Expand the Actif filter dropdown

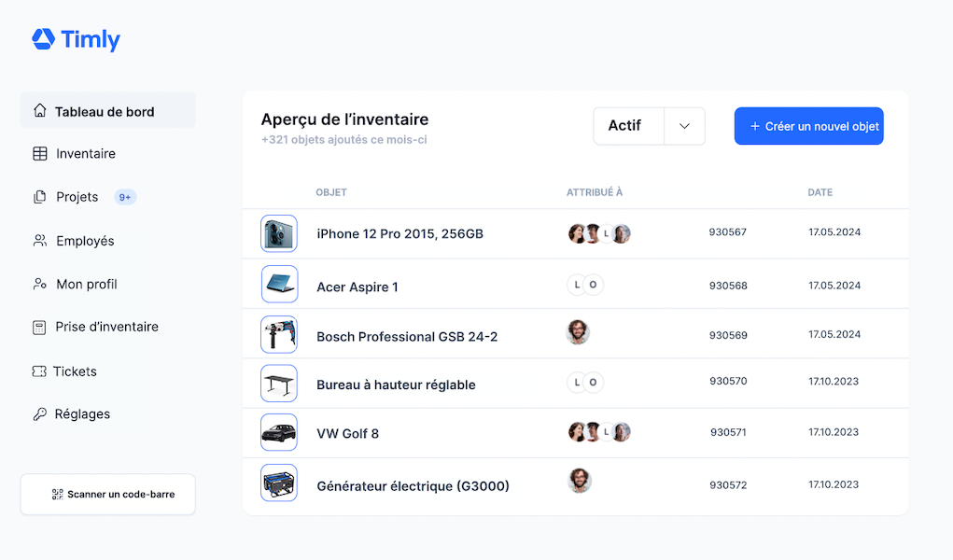[684, 126]
